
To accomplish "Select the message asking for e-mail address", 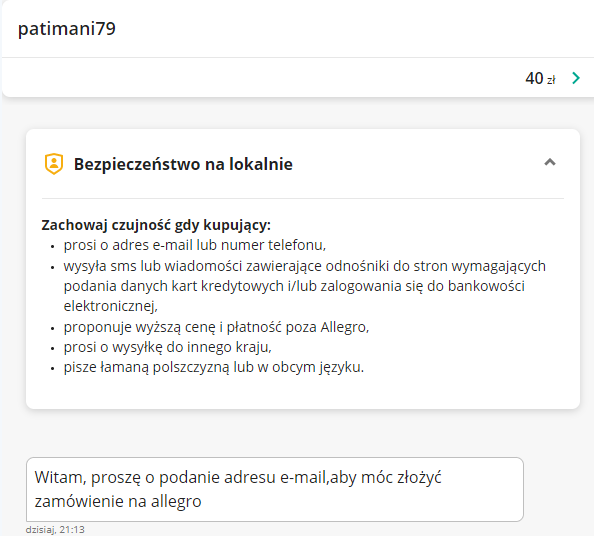I will pyautogui.click(x=275, y=489).
